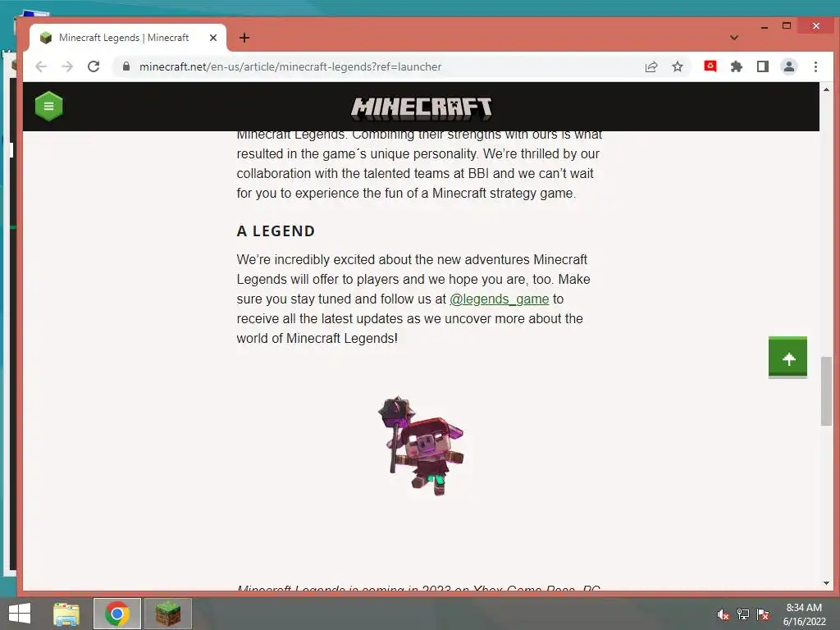Viewport: 840px width, 630px height.
Task: Minimize the Chrome window
Action: (x=764, y=26)
